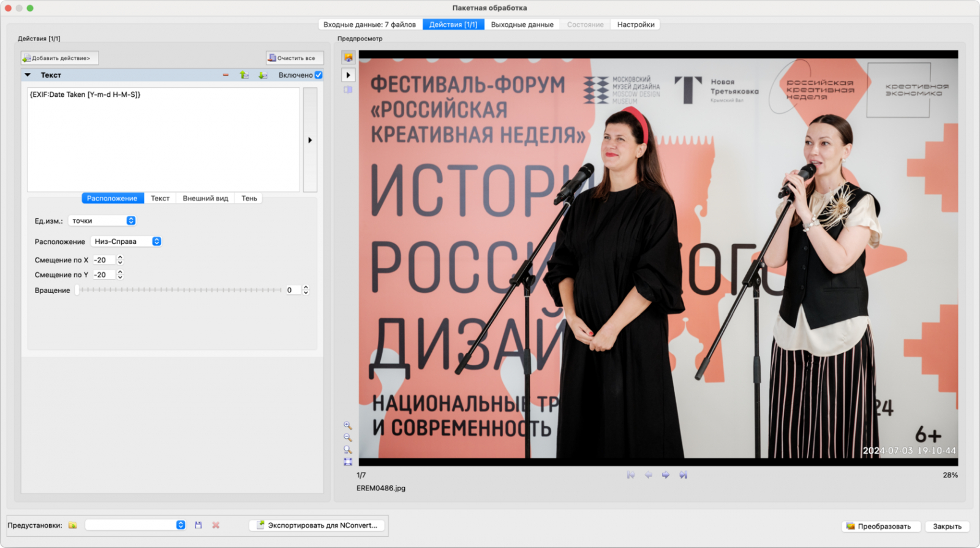Click the Закрыть button
This screenshot has width=980, height=548.
point(947,526)
